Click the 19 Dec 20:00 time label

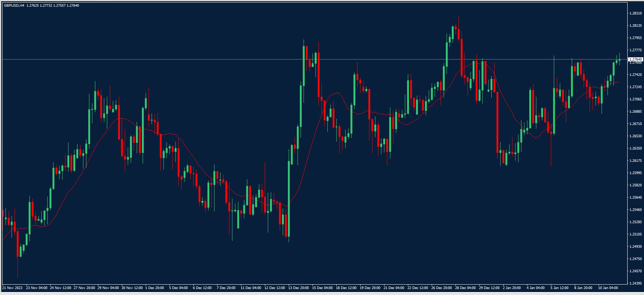370,288
